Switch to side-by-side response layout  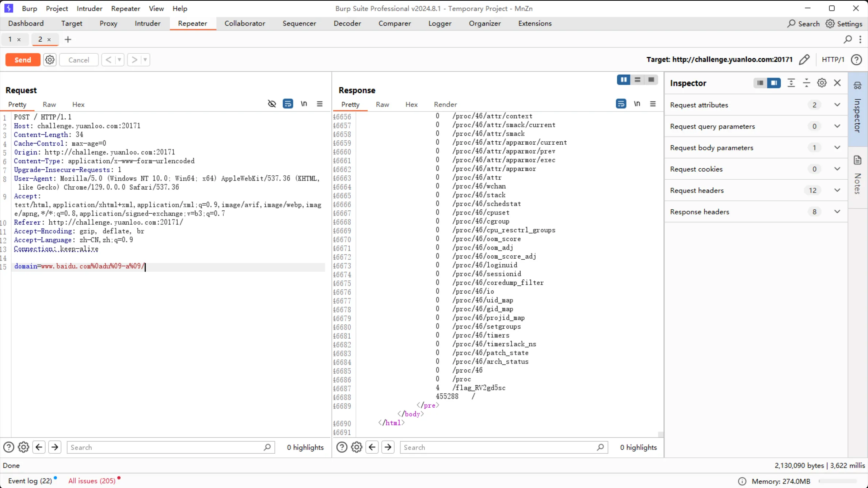[x=624, y=80]
